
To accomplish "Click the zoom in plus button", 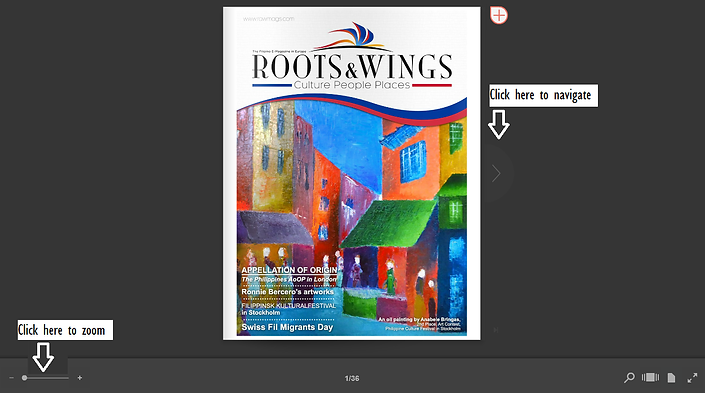I will (x=80, y=378).
